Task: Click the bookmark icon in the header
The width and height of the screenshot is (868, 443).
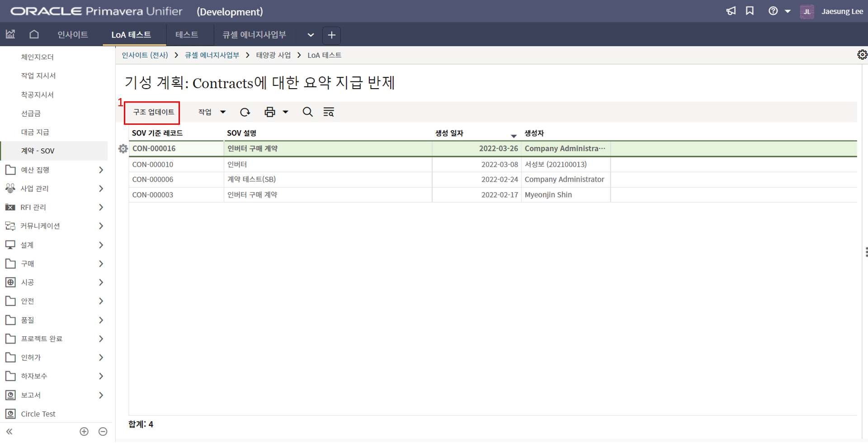Action: 750,11
